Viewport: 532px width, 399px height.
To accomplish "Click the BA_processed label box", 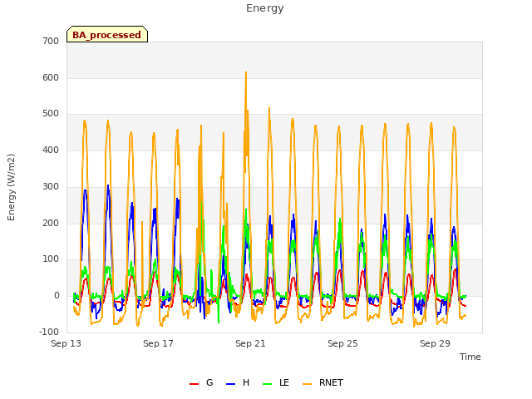I will [x=107, y=34].
